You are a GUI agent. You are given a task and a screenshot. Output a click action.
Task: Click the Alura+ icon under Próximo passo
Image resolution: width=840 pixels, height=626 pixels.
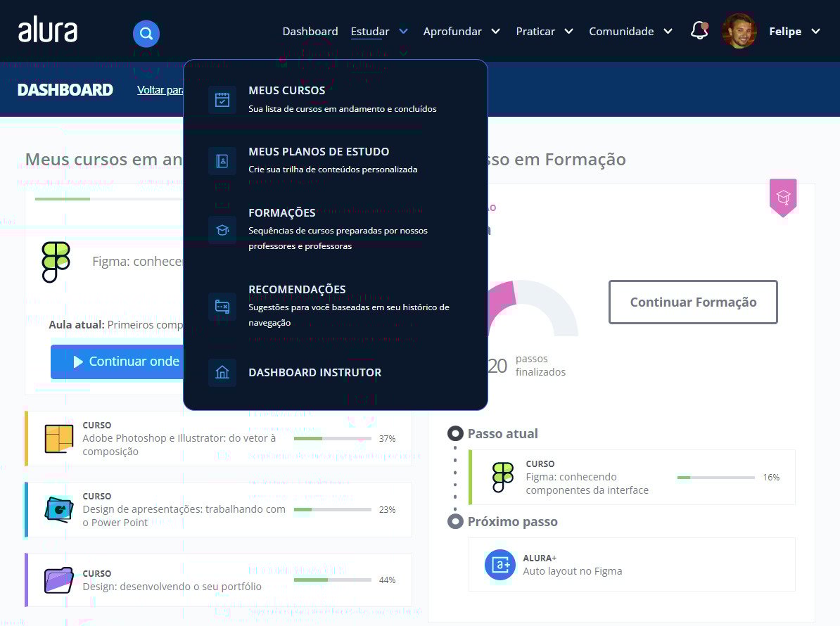pyautogui.click(x=499, y=564)
